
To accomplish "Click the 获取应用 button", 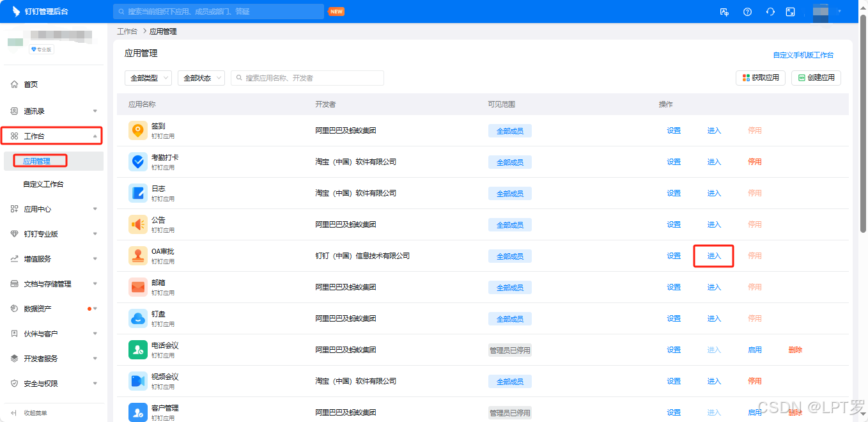I will [x=761, y=78].
